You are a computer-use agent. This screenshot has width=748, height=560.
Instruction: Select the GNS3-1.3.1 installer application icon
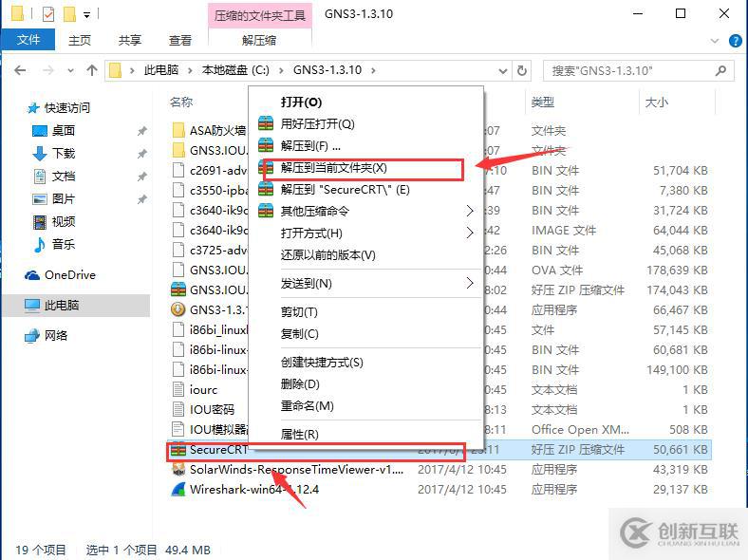coord(178,309)
